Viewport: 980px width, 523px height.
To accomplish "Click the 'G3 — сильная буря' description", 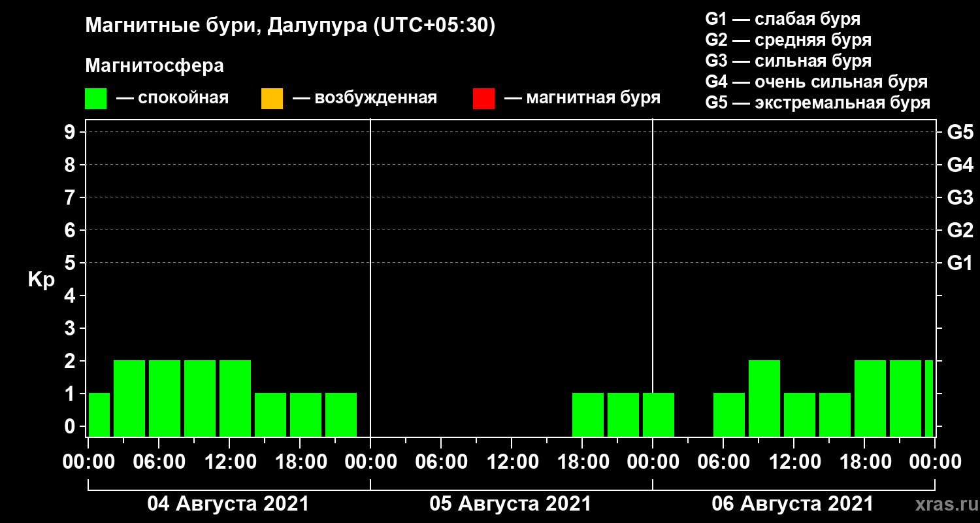I will [x=788, y=61].
